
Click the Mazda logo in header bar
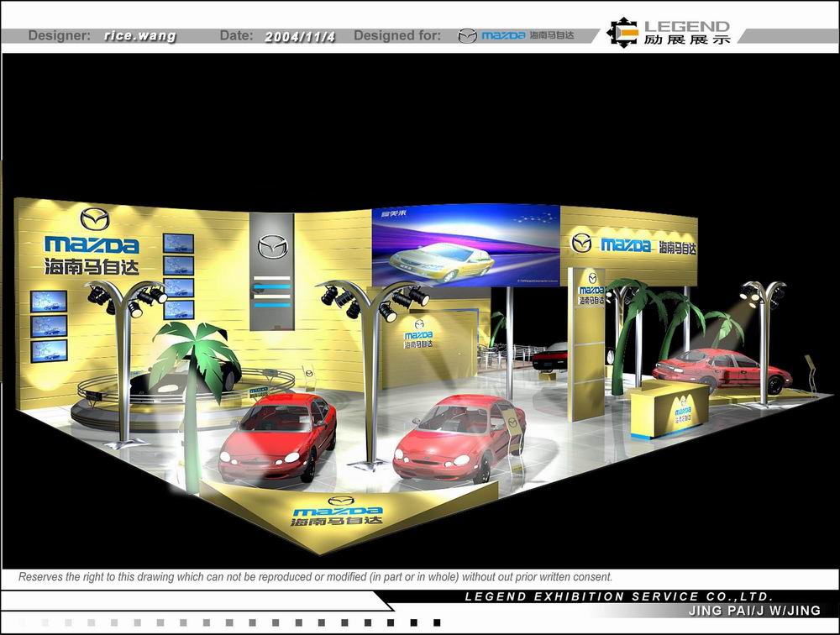[x=467, y=36]
